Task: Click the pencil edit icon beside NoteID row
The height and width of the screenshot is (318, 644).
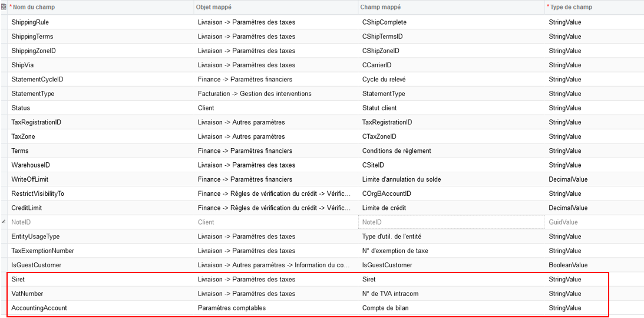Action: (4, 222)
